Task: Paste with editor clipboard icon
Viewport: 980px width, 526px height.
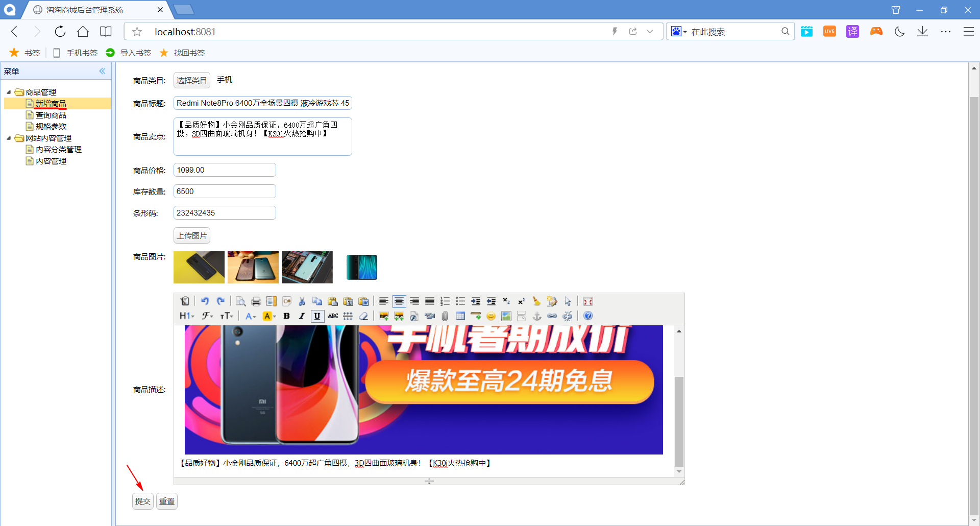Action: click(x=332, y=301)
